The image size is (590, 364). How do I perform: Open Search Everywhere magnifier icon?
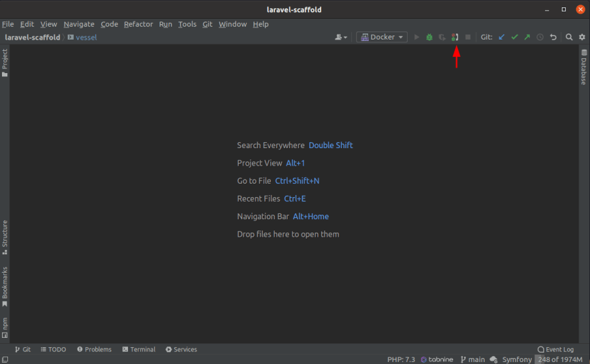tap(569, 38)
